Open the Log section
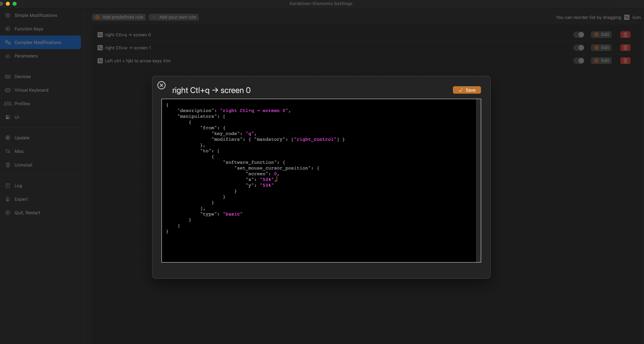Viewport: 644px width, 344px height. 18,186
